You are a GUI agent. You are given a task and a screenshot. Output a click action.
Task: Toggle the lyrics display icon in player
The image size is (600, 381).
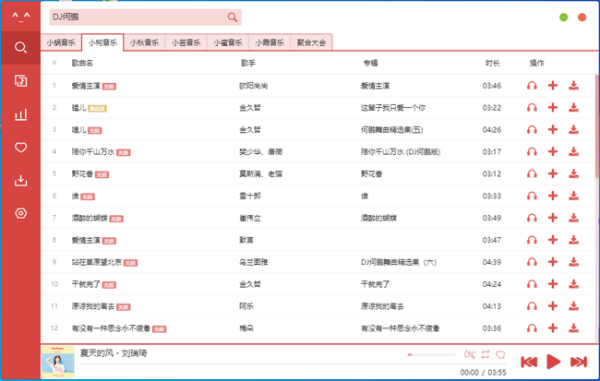click(x=470, y=355)
